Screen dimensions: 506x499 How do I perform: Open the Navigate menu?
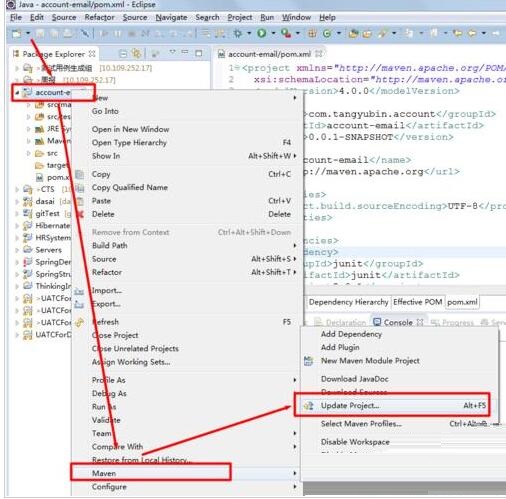click(x=171, y=17)
